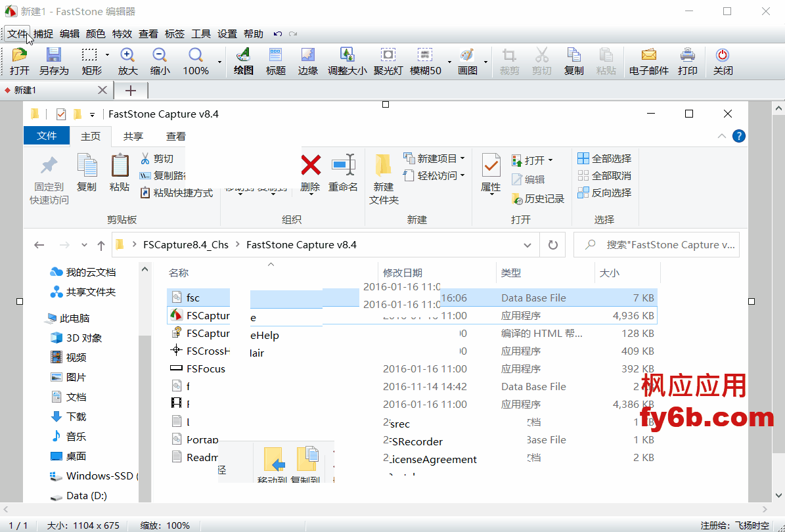Redo action arrow beside undo
Viewport: 785px width, 532px height.
tap(293, 34)
